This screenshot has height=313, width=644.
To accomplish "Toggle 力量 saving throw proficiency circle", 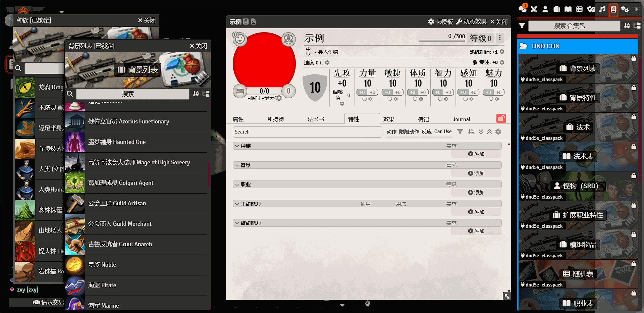I will click(x=364, y=99).
